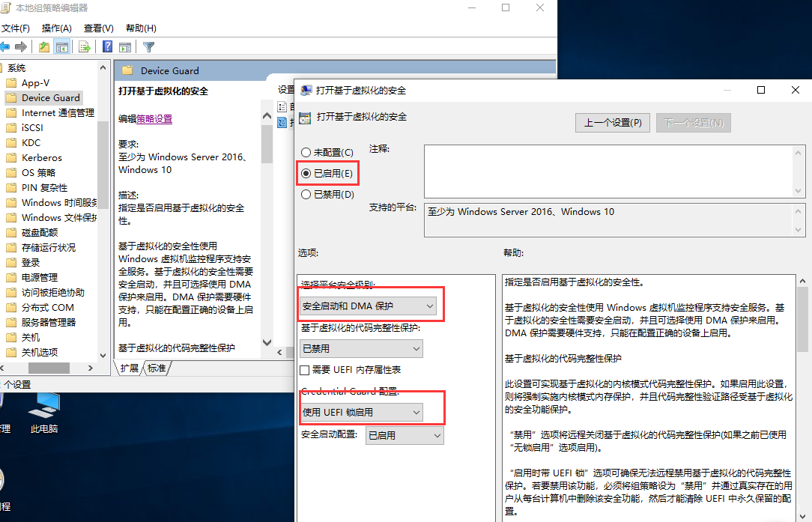Click the help text scrollbar down arrow
Image resolution: width=812 pixels, height=522 pixels.
[x=802, y=518]
